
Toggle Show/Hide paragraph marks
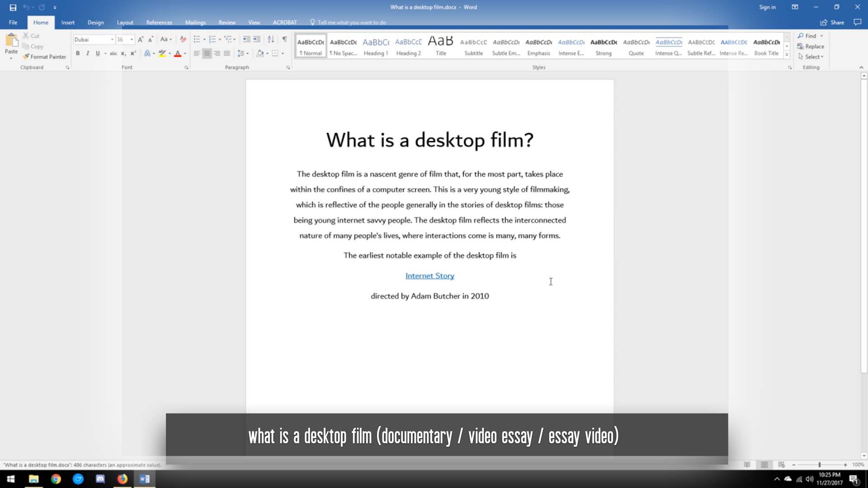coord(285,39)
